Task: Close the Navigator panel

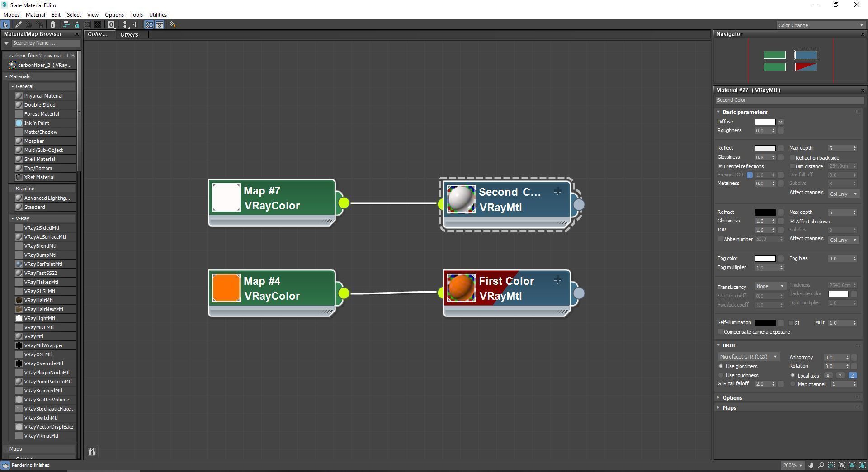Action: coord(862,34)
